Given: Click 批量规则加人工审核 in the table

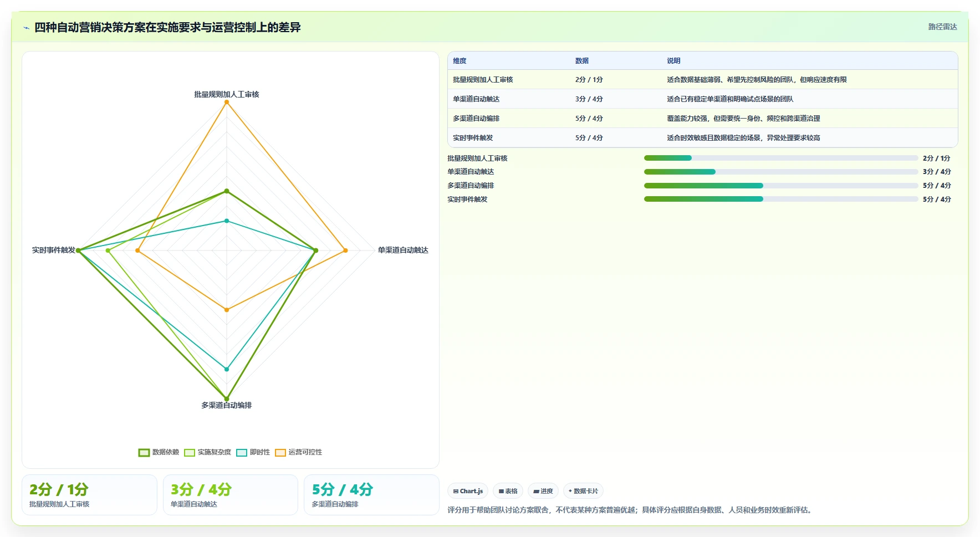Looking at the screenshot, I should pyautogui.click(x=483, y=80).
